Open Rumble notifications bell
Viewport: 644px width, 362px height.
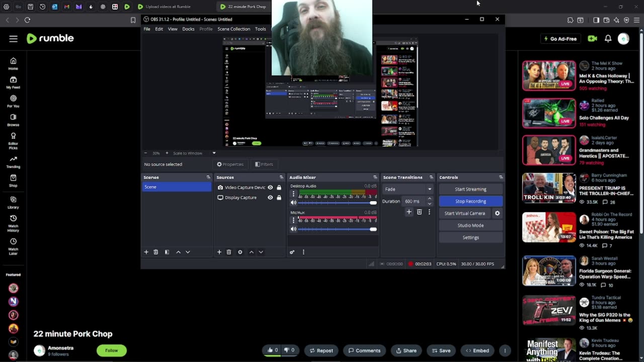608,39
